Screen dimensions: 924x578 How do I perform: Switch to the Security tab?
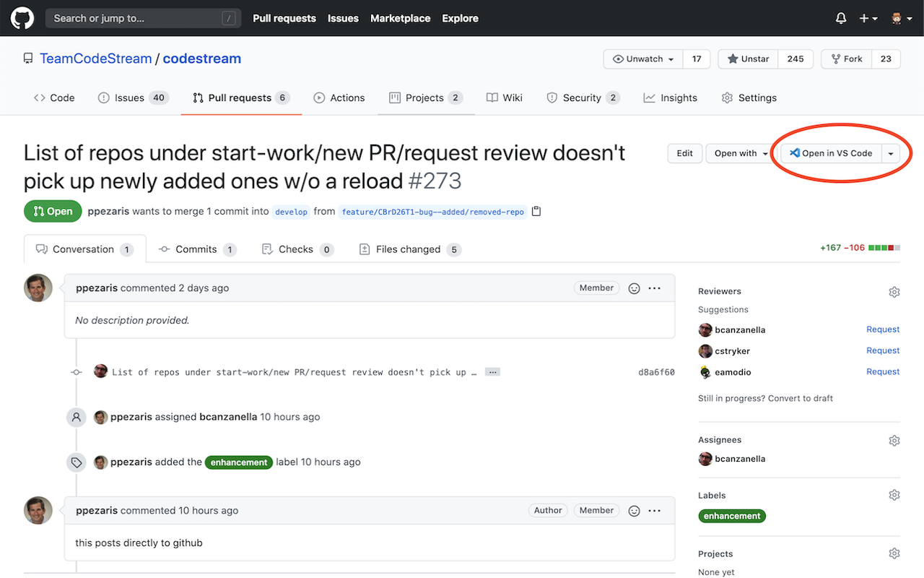tap(583, 98)
